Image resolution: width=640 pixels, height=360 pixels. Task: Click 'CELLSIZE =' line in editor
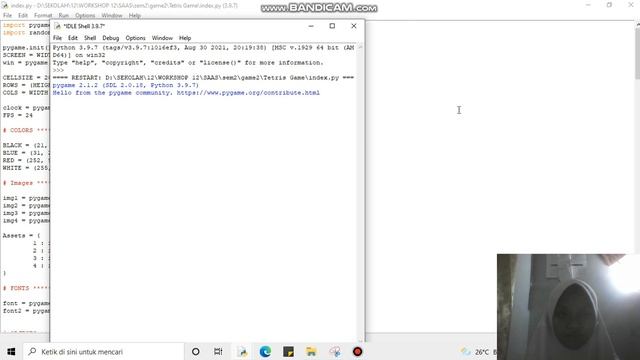click(25, 78)
